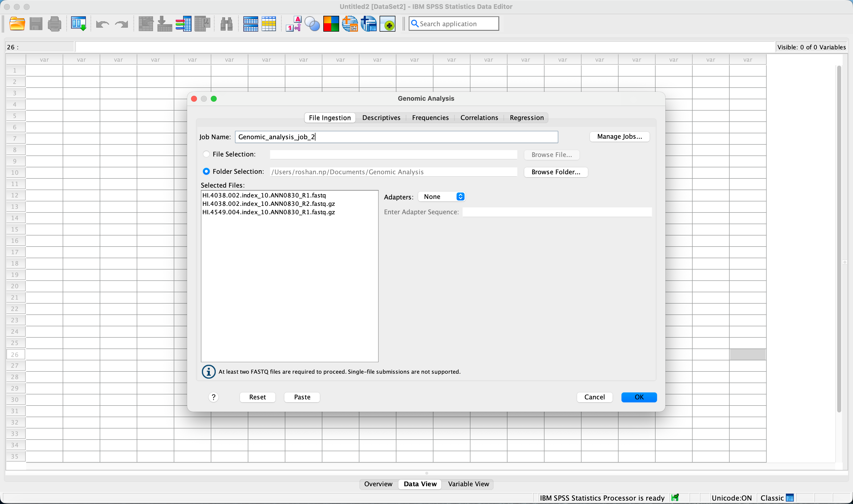Click the Search application field

coord(454,24)
